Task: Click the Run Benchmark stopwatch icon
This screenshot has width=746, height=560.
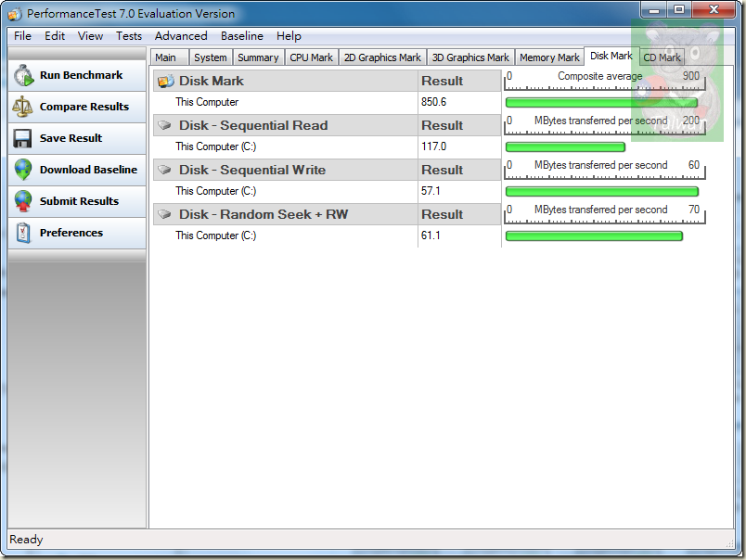Action: 23,76
